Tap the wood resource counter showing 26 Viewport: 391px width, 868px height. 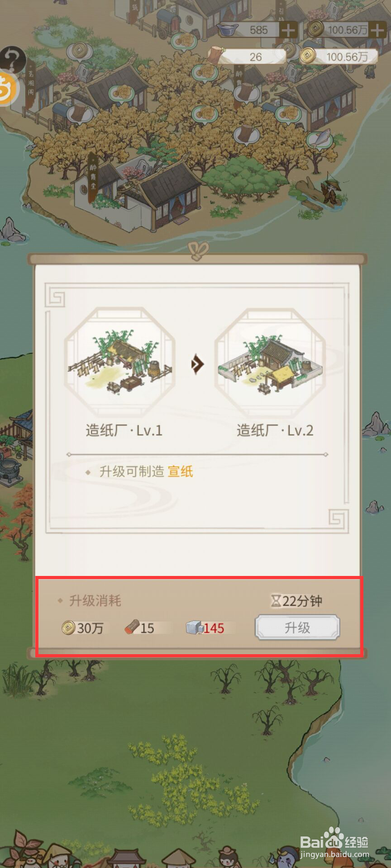pos(248,57)
